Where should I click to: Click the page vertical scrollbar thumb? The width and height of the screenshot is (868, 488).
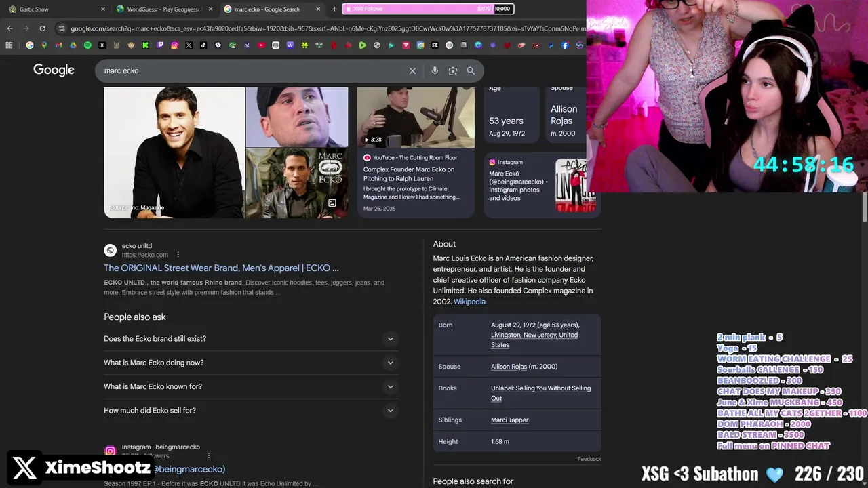(864, 206)
